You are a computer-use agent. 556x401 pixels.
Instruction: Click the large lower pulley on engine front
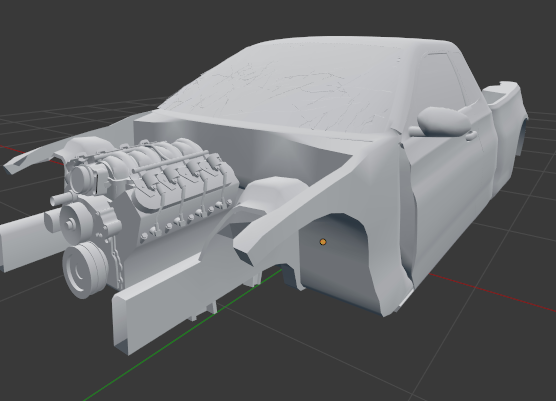85,270
